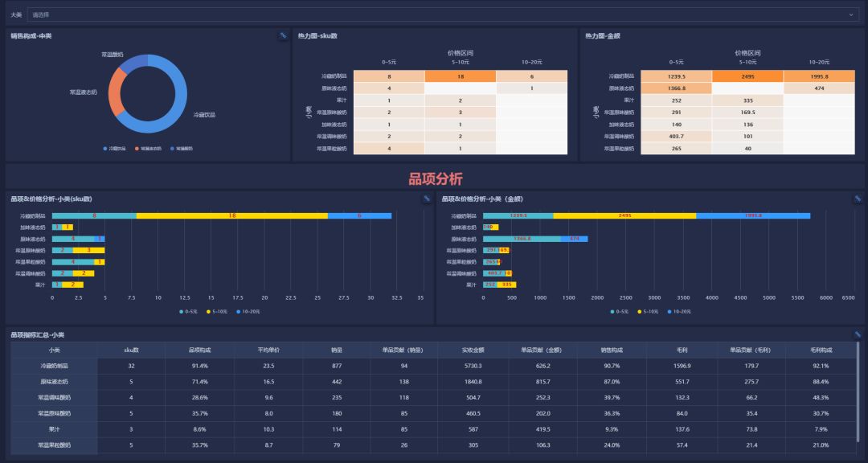
Task: Click 冷藏奶制品 row label in sku数 heatmap
Action: [x=334, y=76]
